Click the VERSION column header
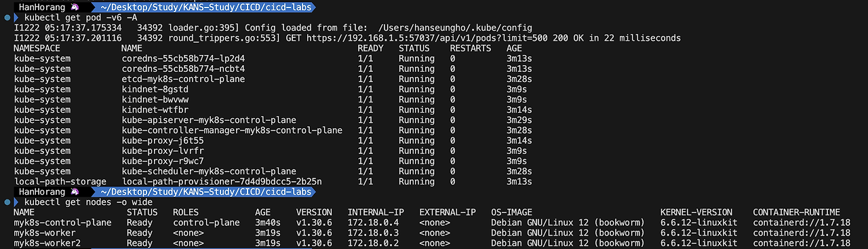Image resolution: width=868 pixels, height=249 pixels. point(314,212)
